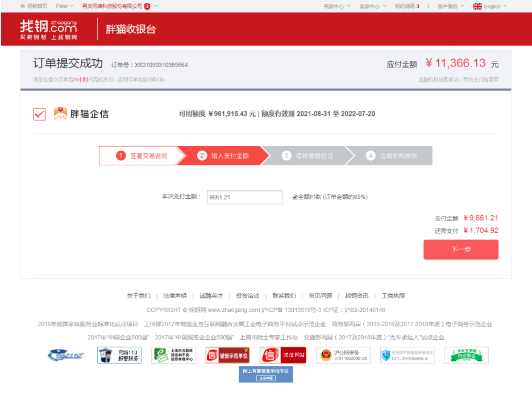Image resolution: width=532 pixels, height=400 pixels.
Task: Open the green 行业验证 badge
Action: click(467, 355)
